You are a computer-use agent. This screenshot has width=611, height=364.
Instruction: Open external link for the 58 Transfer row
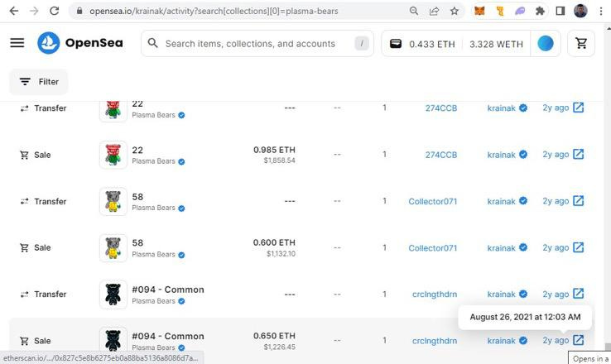click(x=578, y=201)
